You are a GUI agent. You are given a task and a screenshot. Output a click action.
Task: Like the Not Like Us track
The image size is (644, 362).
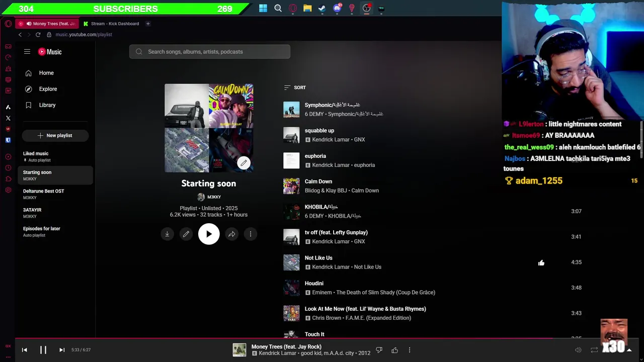[x=541, y=262]
